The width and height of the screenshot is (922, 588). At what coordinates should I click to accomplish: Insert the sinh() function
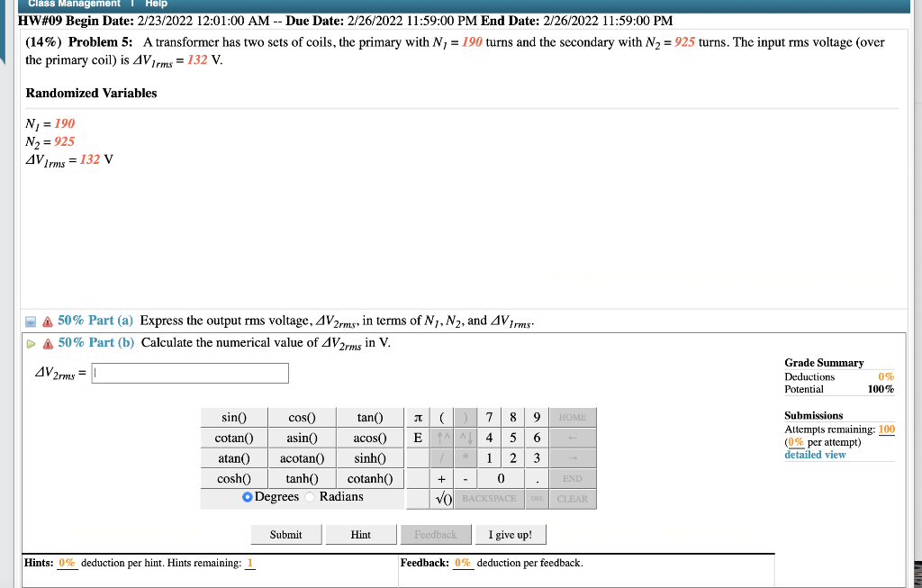(369, 457)
